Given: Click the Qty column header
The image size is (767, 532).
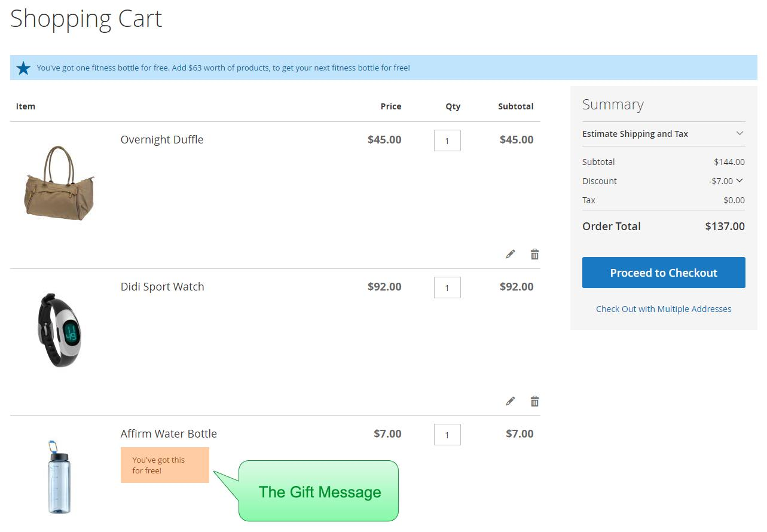Looking at the screenshot, I should point(453,106).
